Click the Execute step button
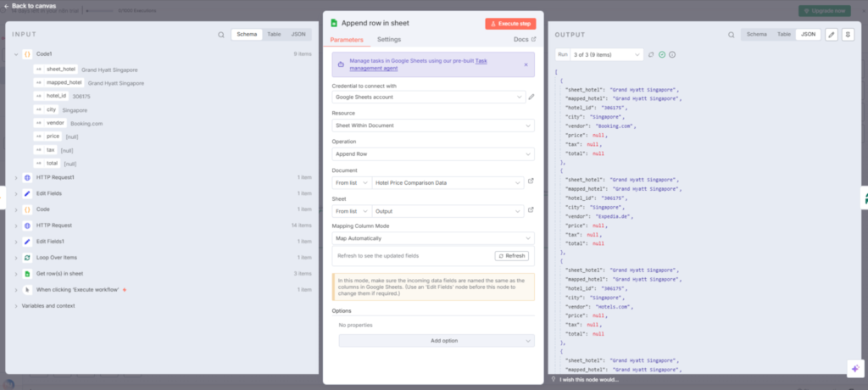 [510, 24]
